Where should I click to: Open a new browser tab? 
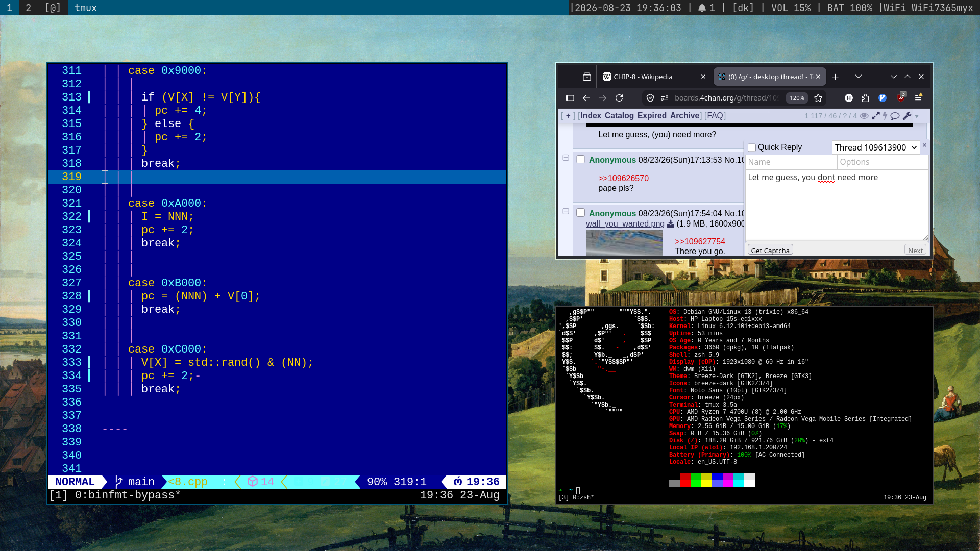click(x=836, y=77)
